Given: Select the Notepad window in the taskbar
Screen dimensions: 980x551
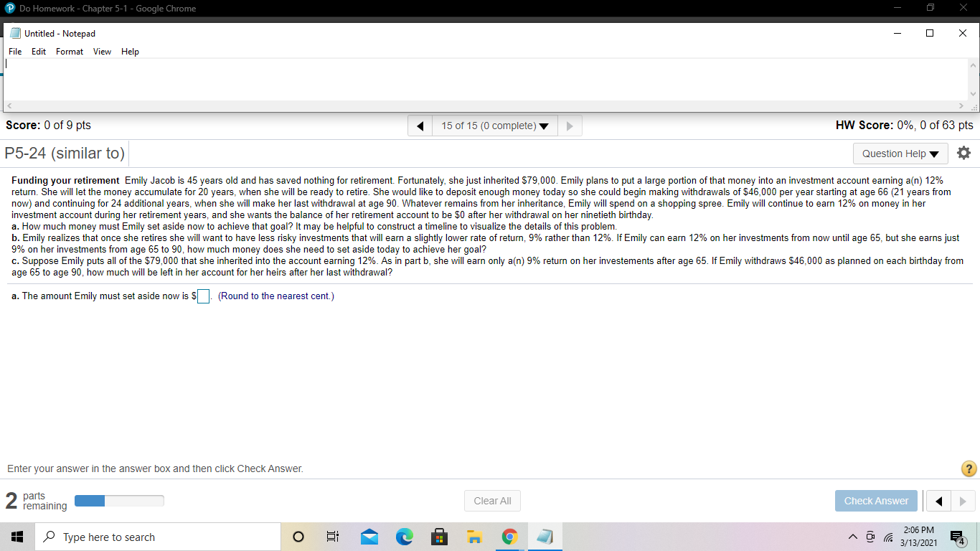Looking at the screenshot, I should 545,536.
